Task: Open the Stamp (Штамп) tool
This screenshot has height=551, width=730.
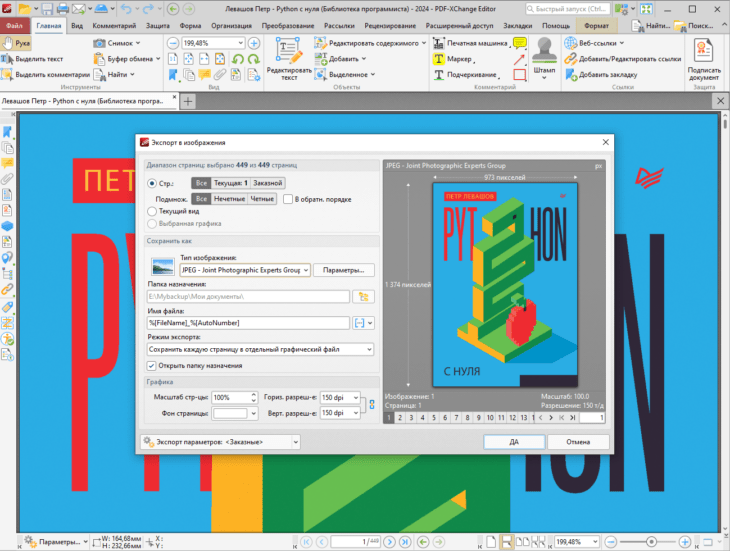Action: tap(544, 58)
